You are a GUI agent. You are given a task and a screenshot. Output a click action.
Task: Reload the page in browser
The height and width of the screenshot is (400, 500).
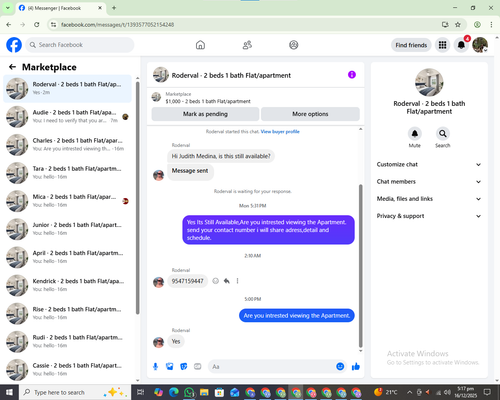[x=37, y=25]
